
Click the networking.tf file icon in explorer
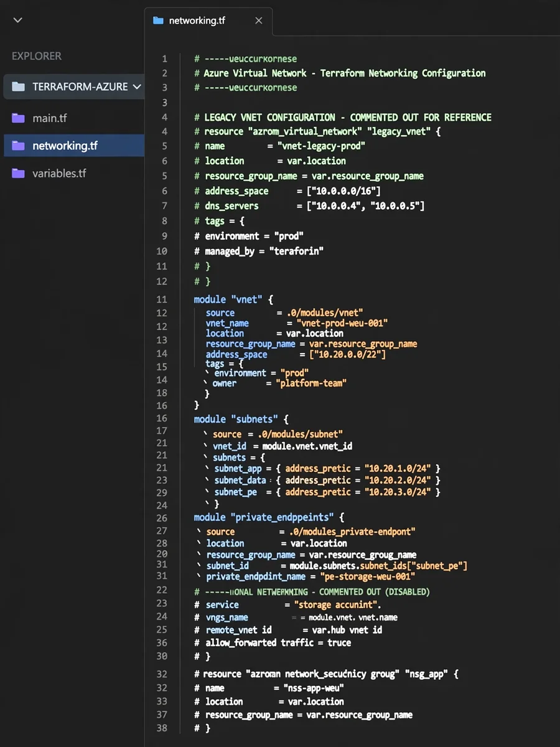19,146
